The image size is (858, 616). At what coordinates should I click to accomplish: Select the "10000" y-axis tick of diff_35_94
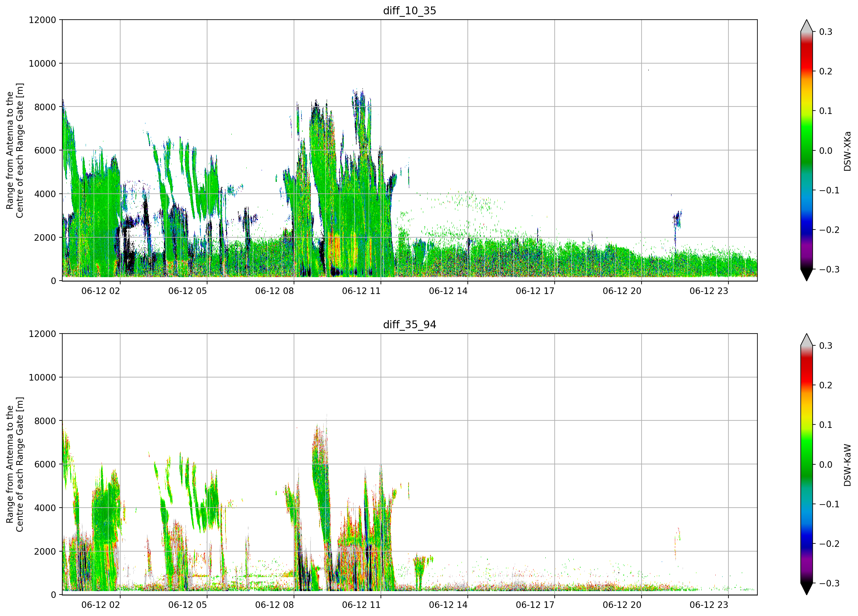pyautogui.click(x=42, y=378)
